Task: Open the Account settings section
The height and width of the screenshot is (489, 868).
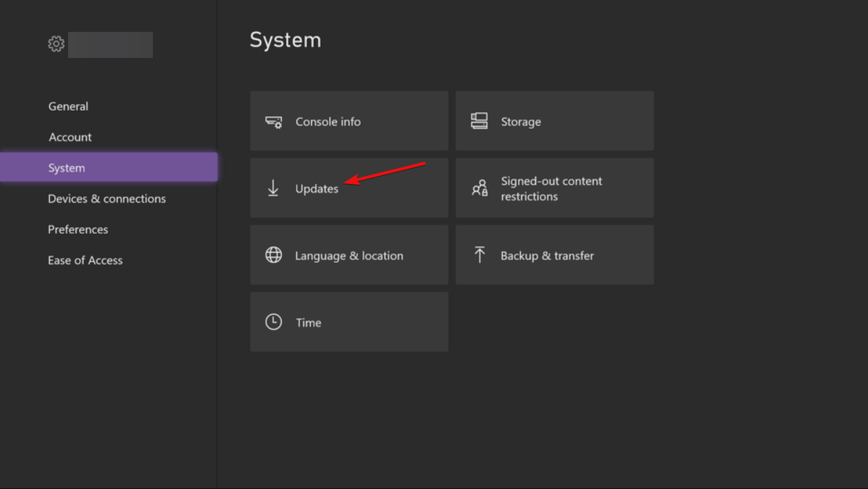Action: 70,137
